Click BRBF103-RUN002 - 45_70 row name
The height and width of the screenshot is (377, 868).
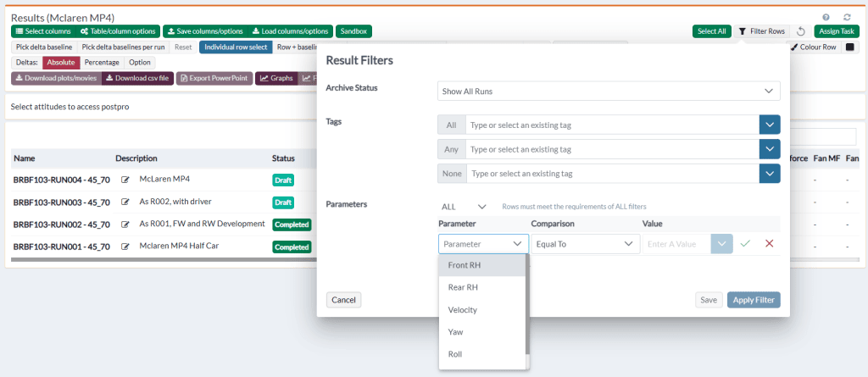[61, 225]
